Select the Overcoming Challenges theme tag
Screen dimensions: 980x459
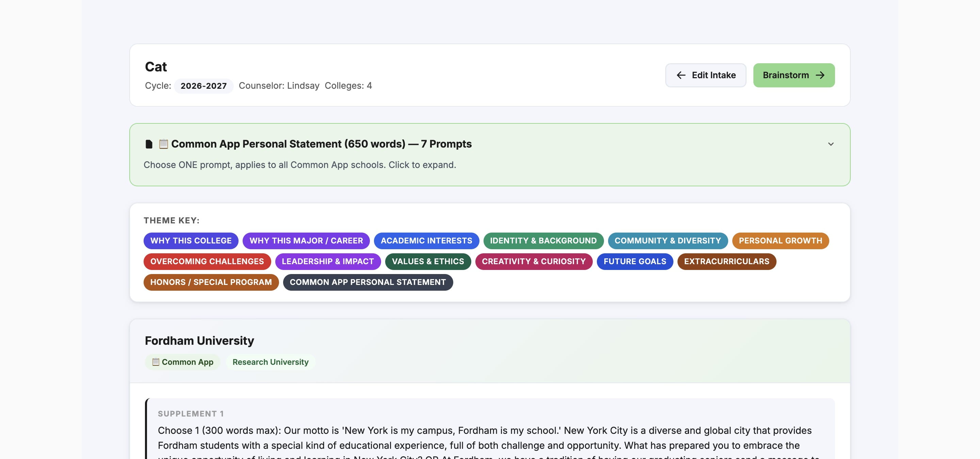207,261
